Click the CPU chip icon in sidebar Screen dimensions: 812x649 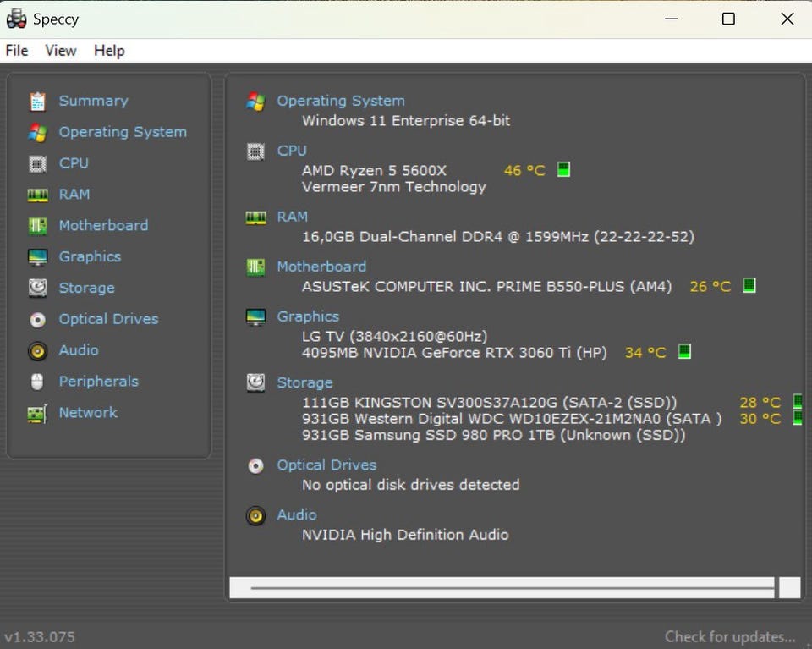coord(37,163)
